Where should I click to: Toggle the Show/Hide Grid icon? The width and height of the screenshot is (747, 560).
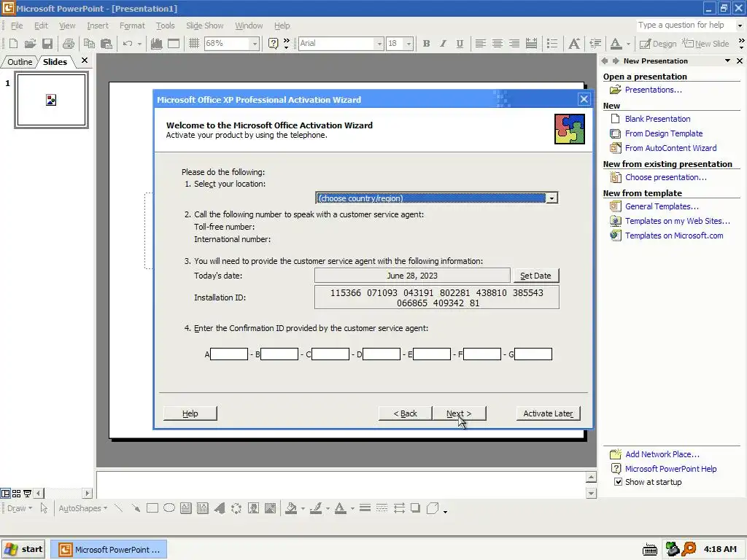pos(194,43)
